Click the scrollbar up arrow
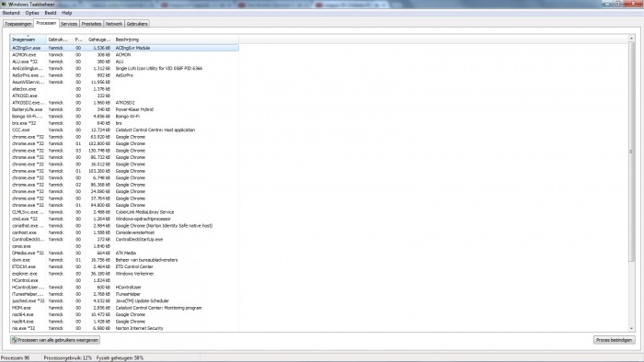Screen dimensions: 644x362 click(631, 39)
